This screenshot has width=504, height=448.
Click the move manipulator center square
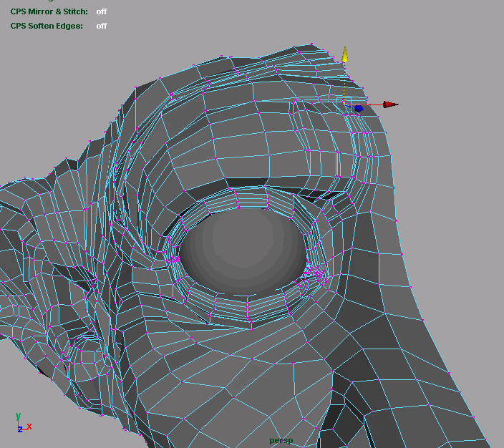[344, 104]
